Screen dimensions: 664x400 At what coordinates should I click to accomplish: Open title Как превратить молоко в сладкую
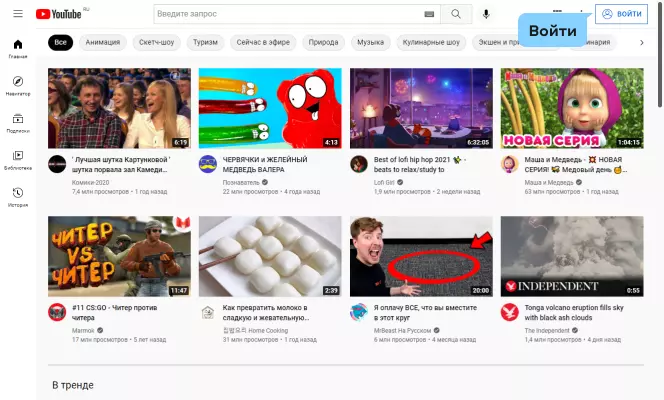(x=266, y=313)
